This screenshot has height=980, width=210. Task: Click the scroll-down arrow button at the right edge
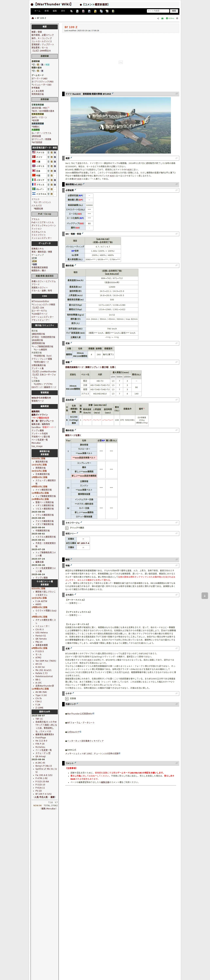point(205,596)
